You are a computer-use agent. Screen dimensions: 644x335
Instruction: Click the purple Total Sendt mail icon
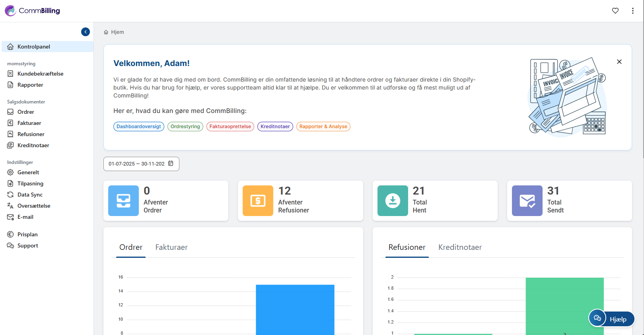click(527, 201)
